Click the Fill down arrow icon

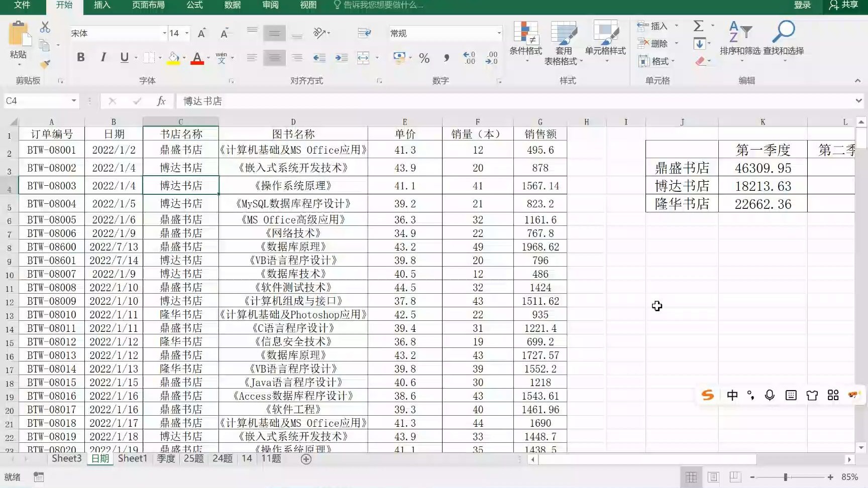[x=699, y=44]
